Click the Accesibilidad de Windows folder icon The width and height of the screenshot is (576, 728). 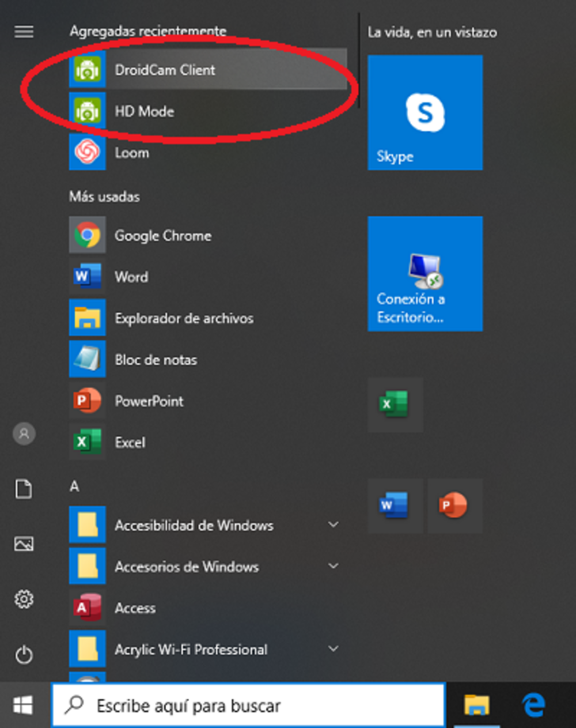pyautogui.click(x=87, y=525)
